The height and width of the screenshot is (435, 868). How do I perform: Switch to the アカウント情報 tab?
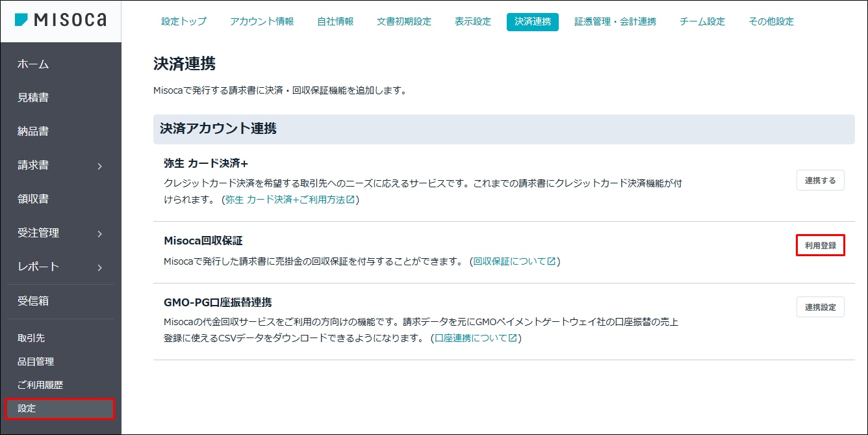tap(262, 21)
